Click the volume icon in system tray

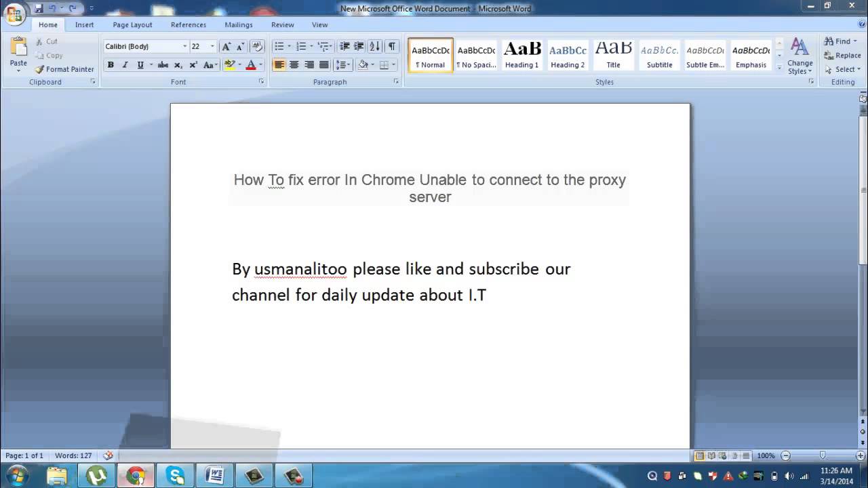789,476
